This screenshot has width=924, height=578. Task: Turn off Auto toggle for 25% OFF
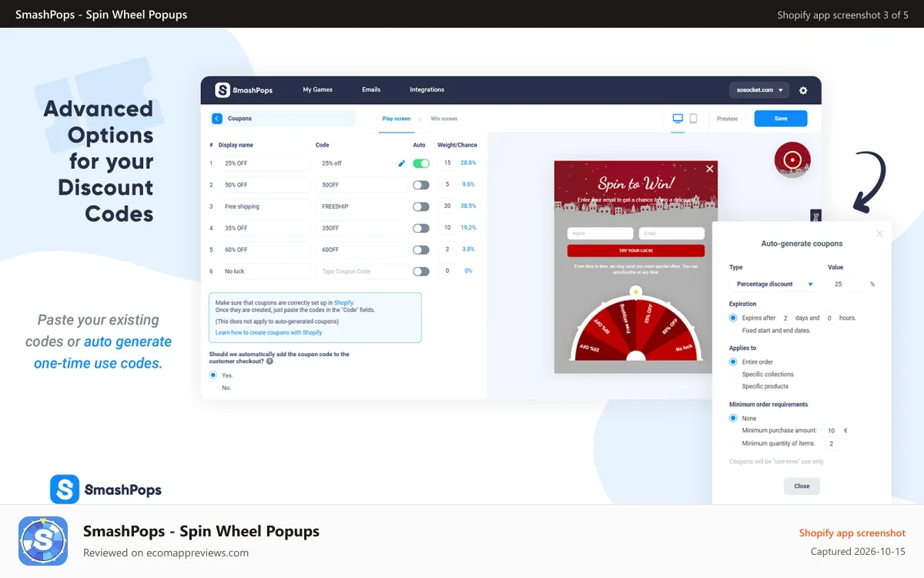coord(421,163)
